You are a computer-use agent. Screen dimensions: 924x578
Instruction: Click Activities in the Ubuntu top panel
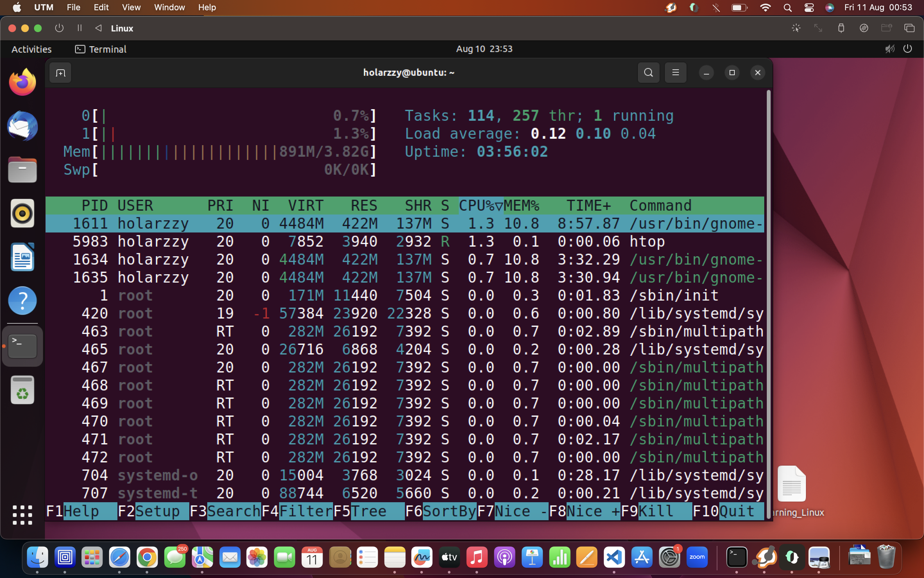pyautogui.click(x=32, y=49)
